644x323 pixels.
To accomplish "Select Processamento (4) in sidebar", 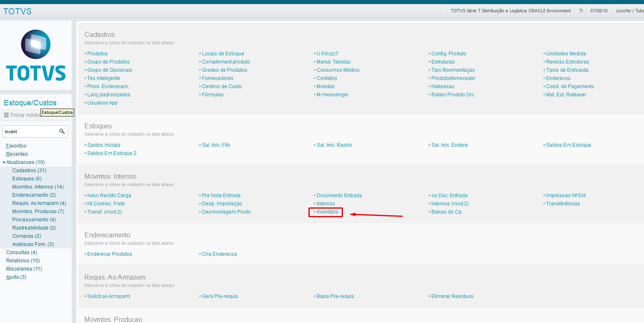I will (x=34, y=220).
